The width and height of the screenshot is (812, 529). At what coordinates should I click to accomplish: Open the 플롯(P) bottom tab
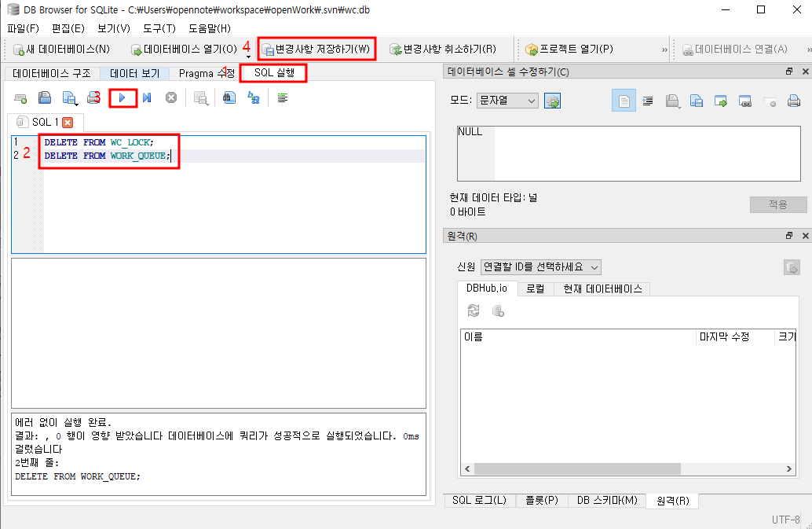coord(542,501)
